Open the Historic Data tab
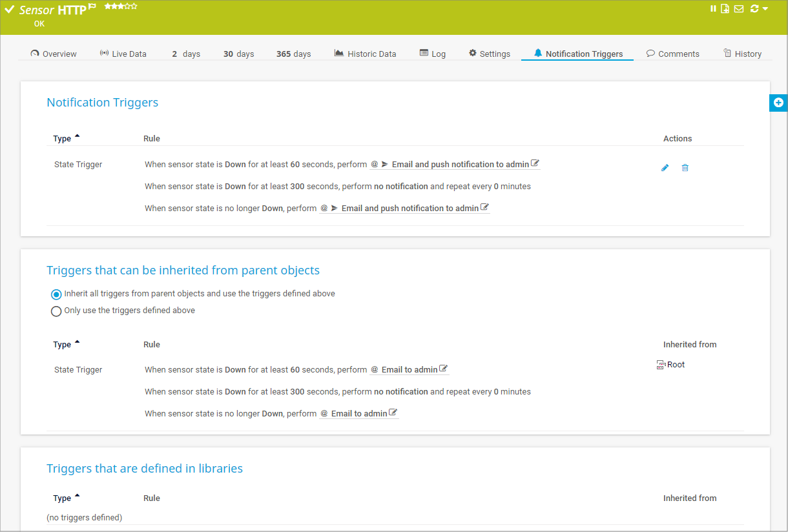Image resolution: width=788 pixels, height=532 pixels. pyautogui.click(x=365, y=54)
